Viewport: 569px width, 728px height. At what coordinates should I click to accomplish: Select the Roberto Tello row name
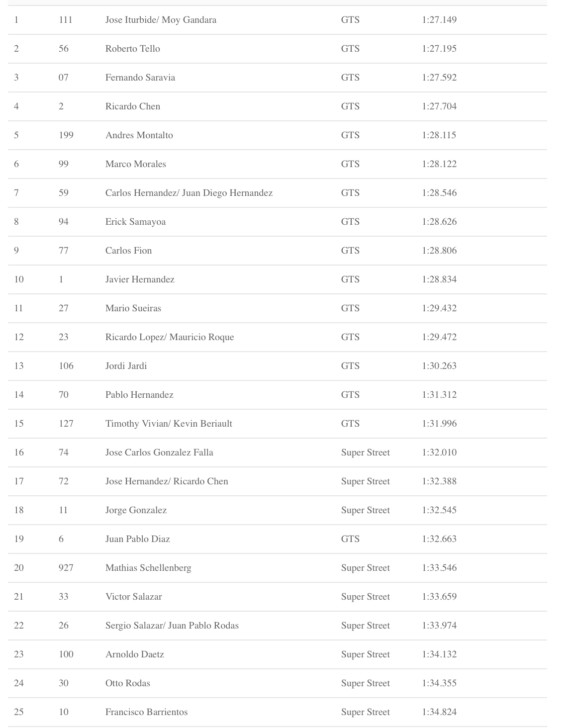133,49
